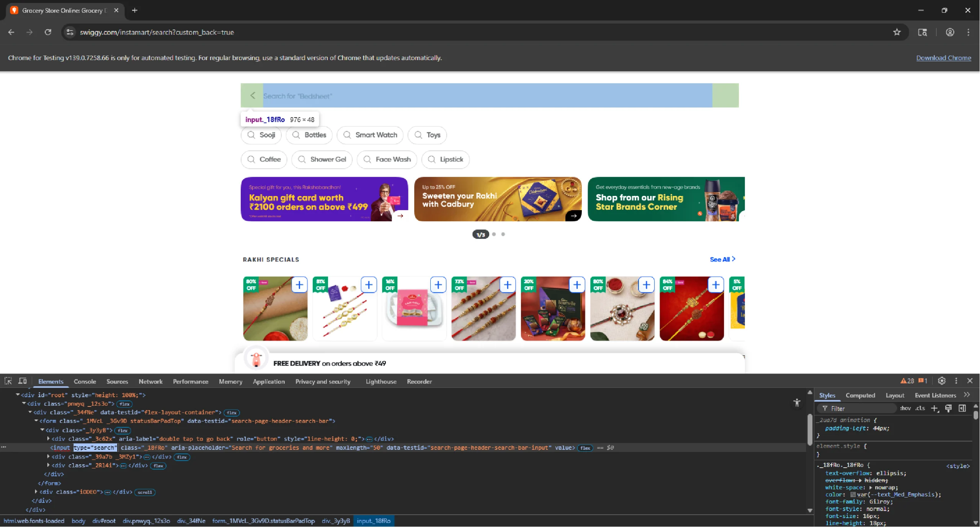Open the accessibility tree icon in Elements
The width and height of the screenshot is (980, 527).
tap(797, 403)
